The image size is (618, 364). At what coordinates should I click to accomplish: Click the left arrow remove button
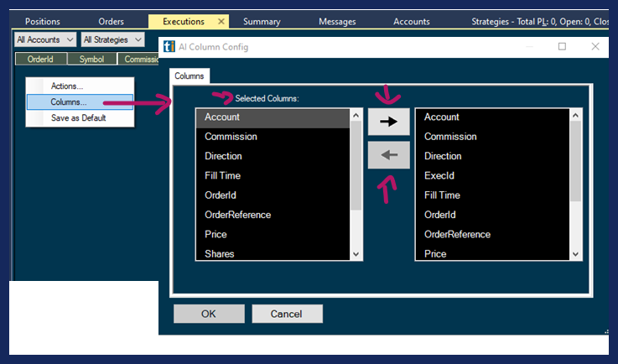pyautogui.click(x=388, y=155)
